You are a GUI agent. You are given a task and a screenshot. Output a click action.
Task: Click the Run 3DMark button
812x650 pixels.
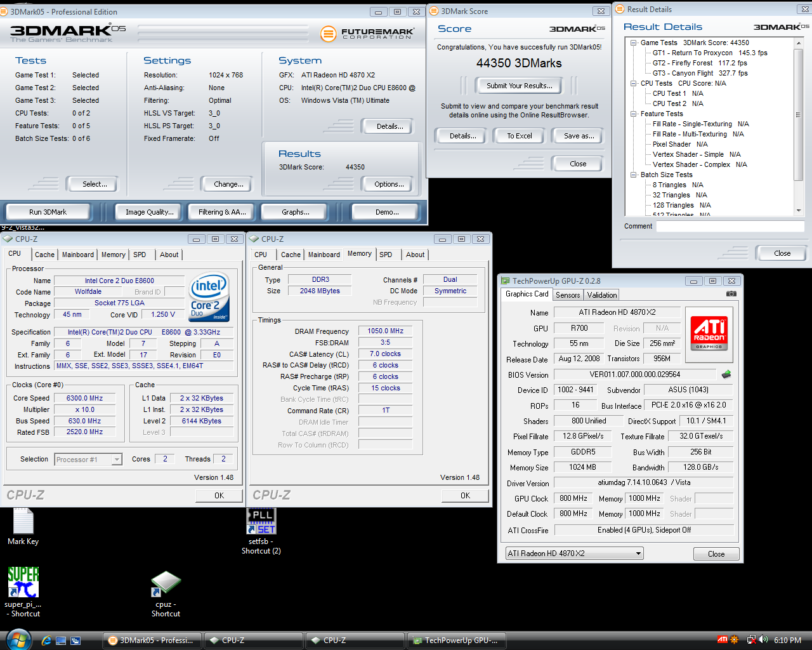click(48, 212)
